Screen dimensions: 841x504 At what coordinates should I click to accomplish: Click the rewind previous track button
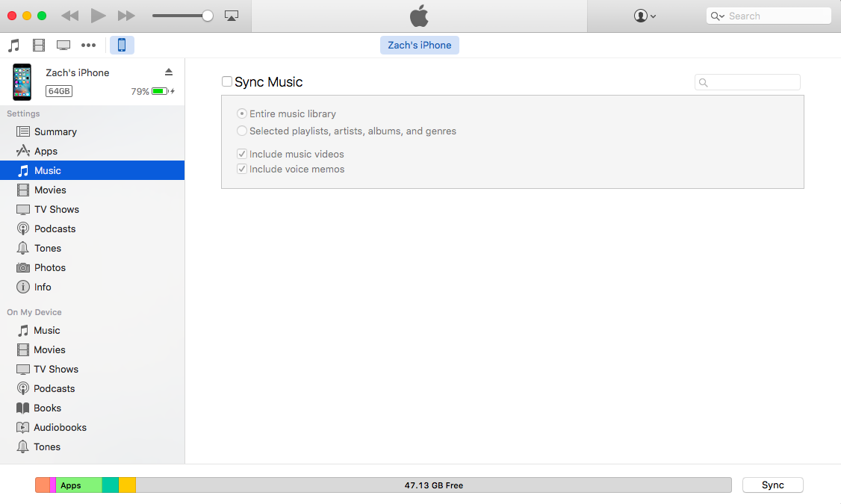click(x=69, y=16)
